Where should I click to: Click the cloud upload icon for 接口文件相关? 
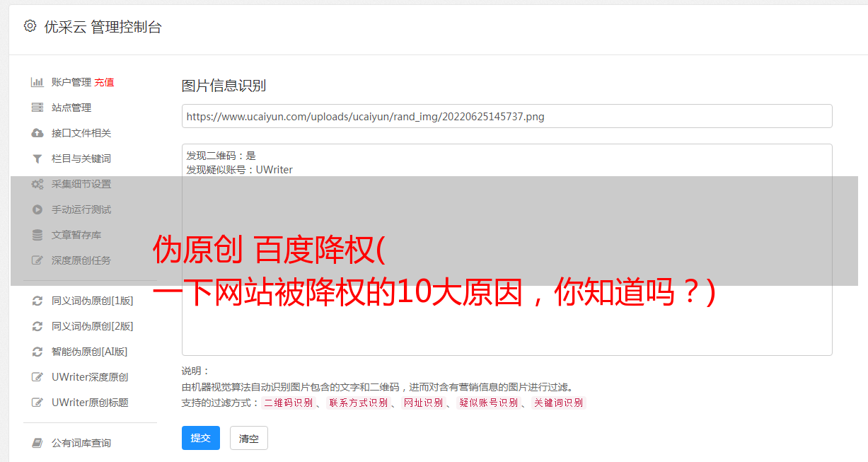click(37, 133)
